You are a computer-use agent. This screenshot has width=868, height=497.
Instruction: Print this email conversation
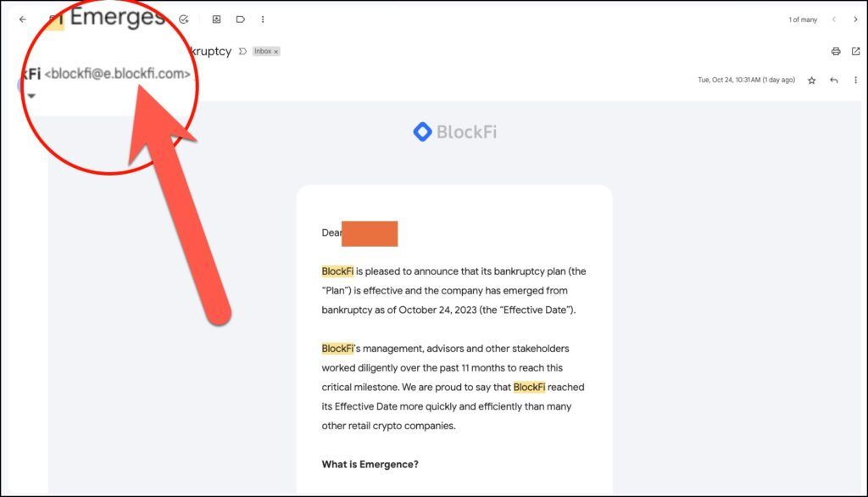click(836, 52)
